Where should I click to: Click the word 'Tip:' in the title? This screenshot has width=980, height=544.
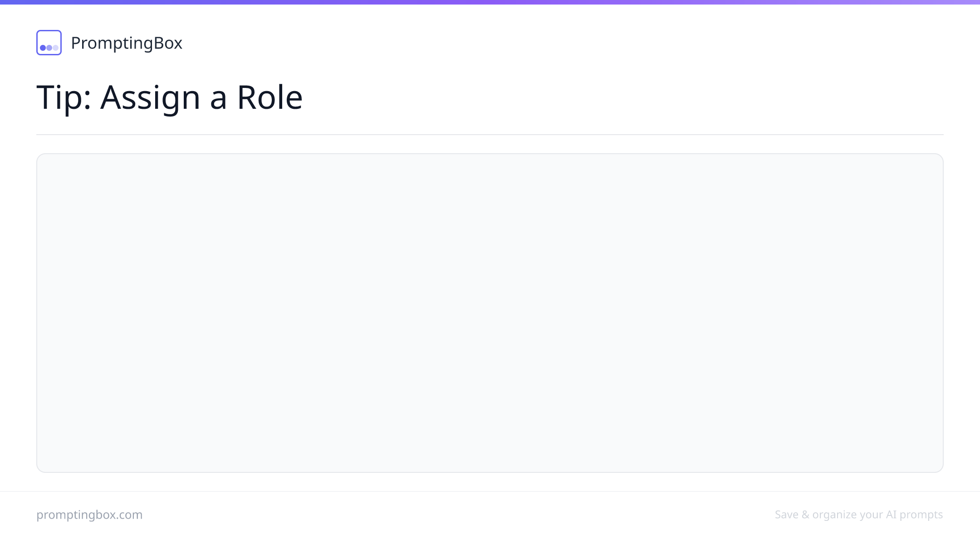[64, 97]
